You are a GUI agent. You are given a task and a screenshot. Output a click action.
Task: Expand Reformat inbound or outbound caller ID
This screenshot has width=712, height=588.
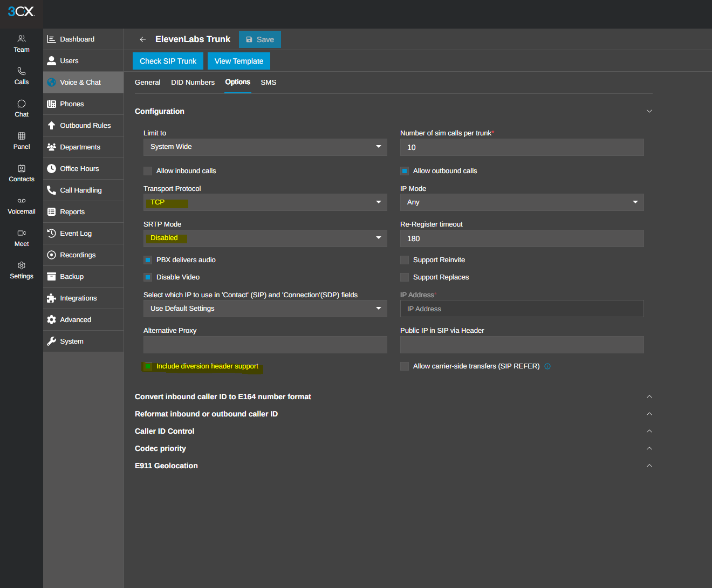click(x=649, y=414)
